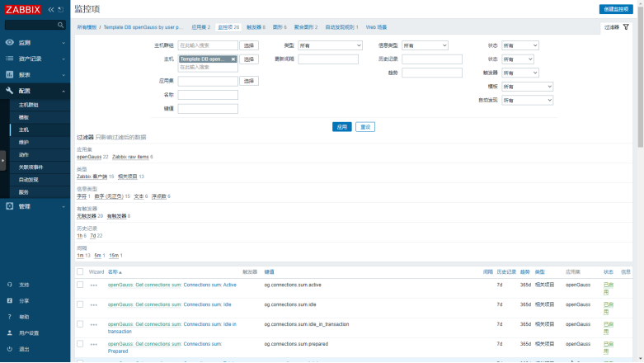Click the list icon for 资产记录

[x=9, y=59]
